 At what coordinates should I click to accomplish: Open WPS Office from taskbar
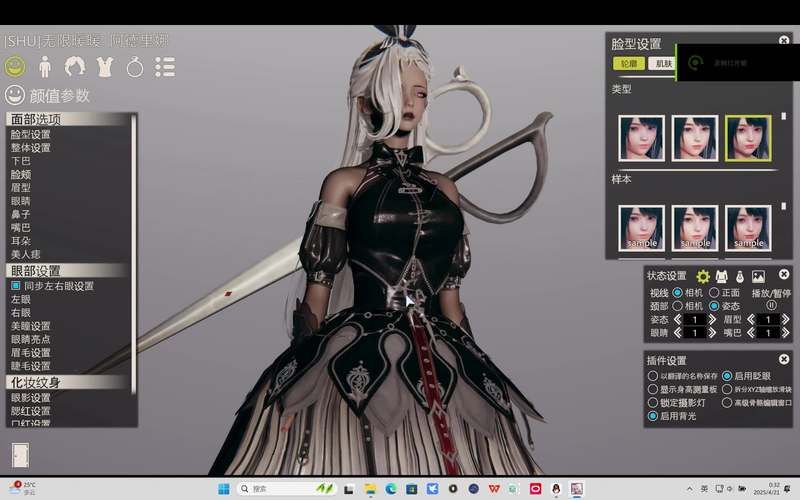point(494,489)
